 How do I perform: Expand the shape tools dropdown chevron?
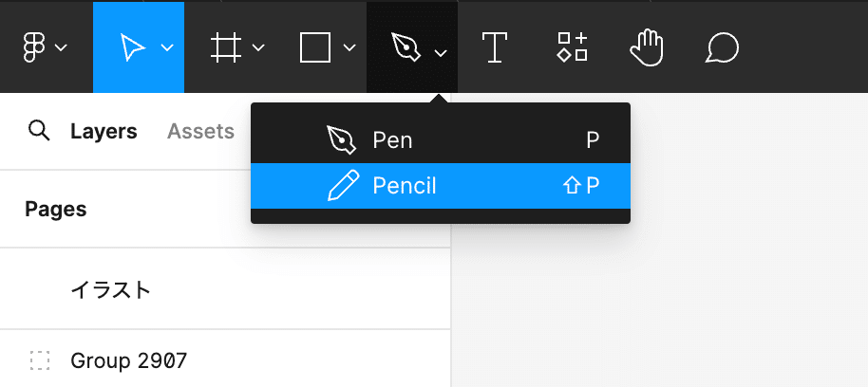tap(349, 48)
